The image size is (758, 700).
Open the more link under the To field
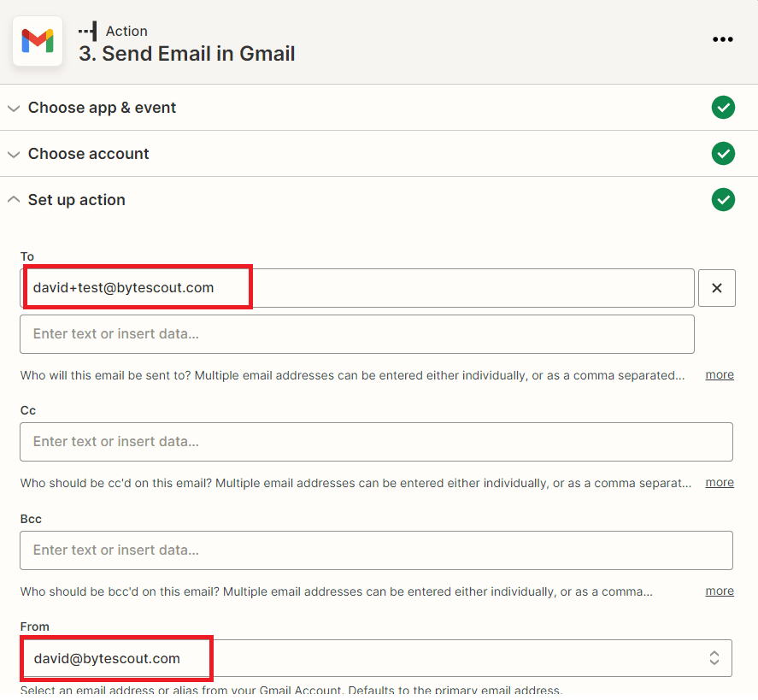[x=719, y=374]
